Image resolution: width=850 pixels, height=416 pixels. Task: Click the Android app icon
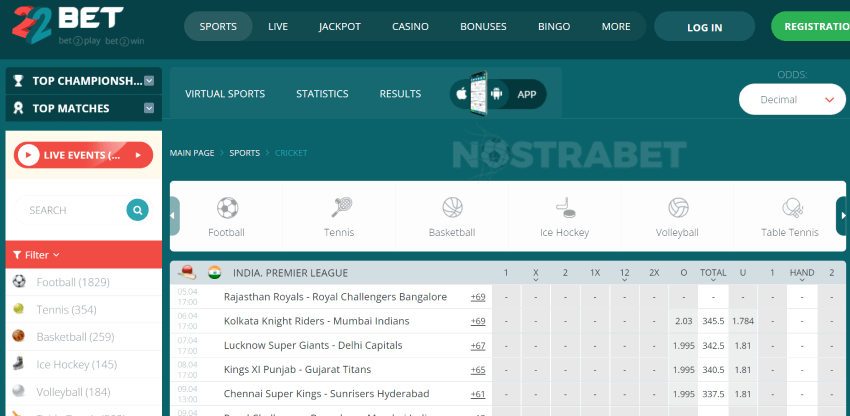(x=496, y=94)
